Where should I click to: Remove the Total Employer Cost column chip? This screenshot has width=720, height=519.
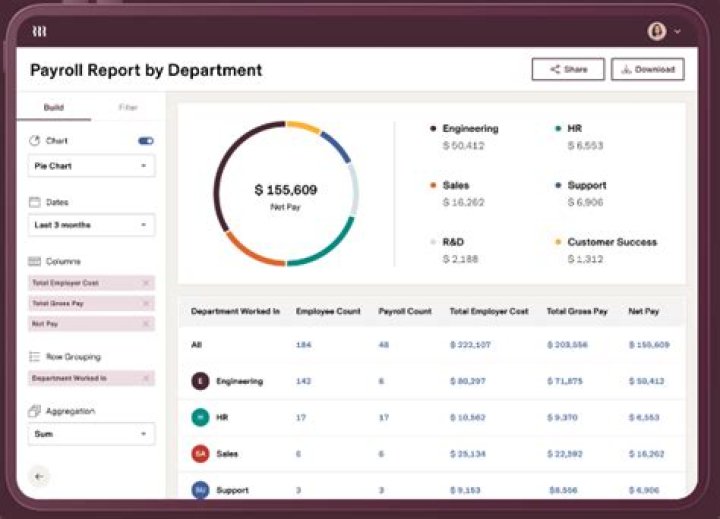point(145,282)
